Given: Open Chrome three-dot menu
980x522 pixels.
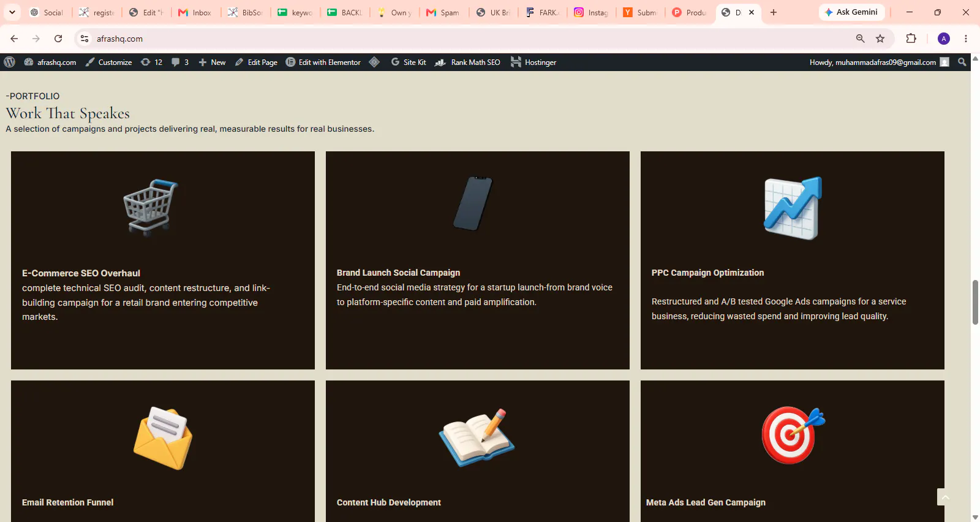Looking at the screenshot, I should 966,39.
